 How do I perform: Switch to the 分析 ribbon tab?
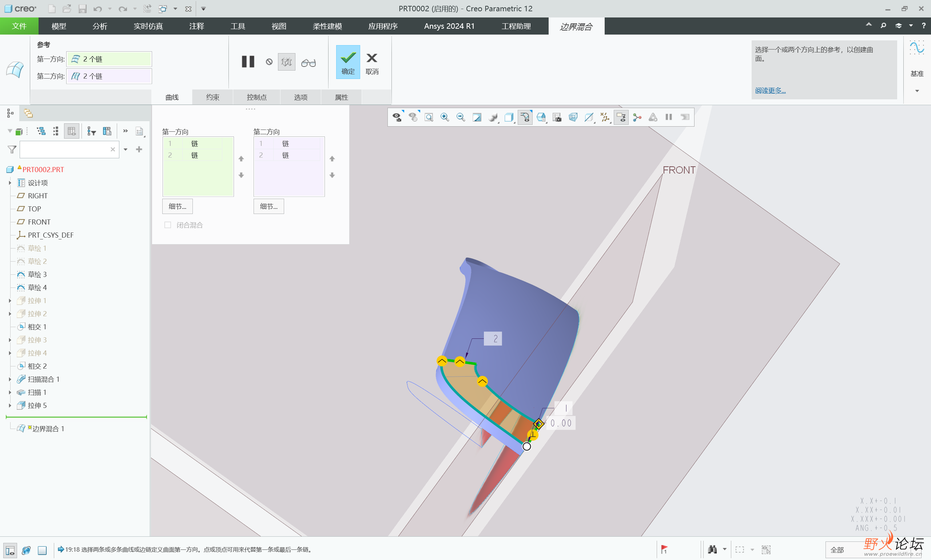pyautogui.click(x=100, y=26)
